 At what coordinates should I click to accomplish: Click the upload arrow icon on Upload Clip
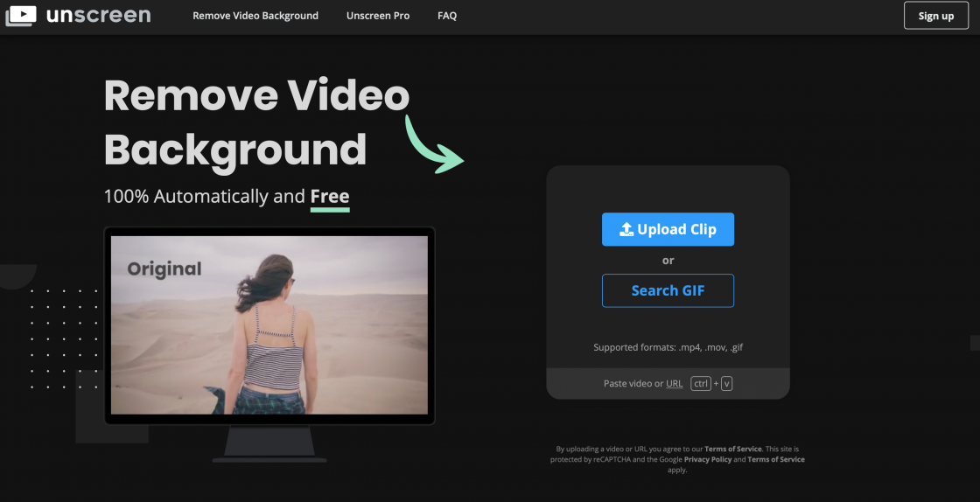point(626,229)
